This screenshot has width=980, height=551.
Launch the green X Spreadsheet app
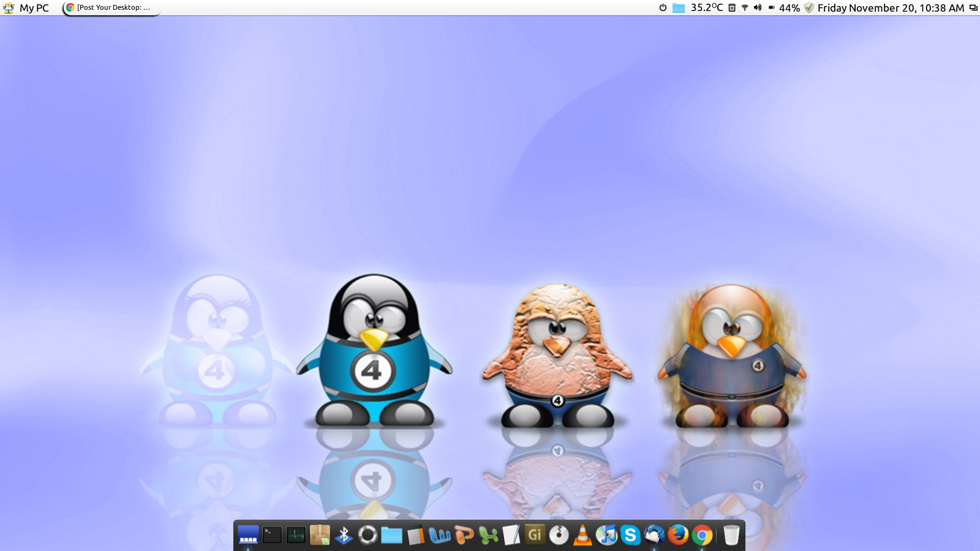pos(488,536)
